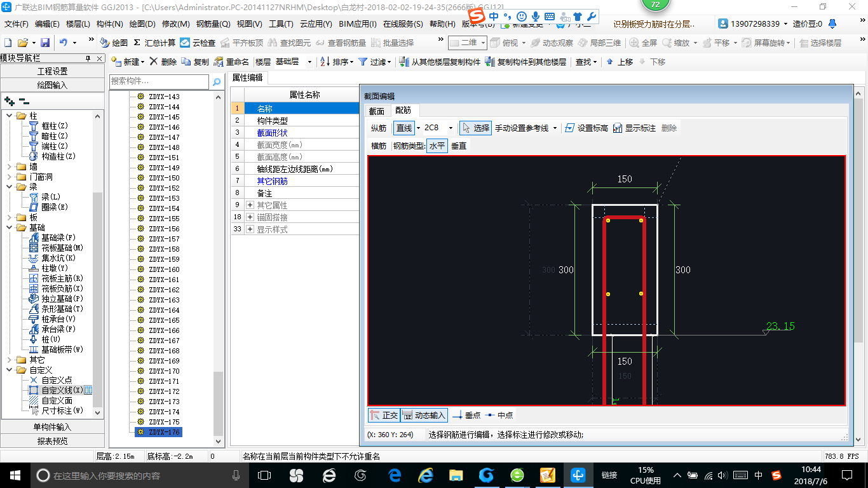
Task: Open the 单构件输入 section
Action: pos(52,427)
